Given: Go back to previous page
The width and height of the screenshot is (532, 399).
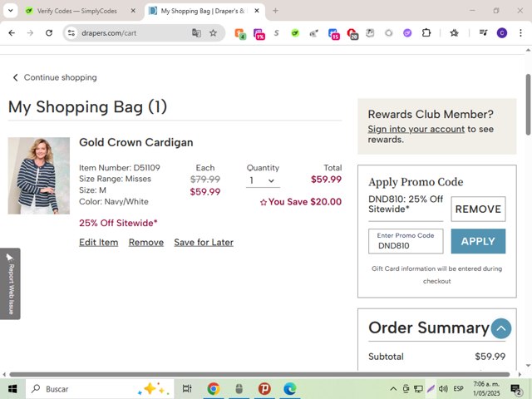Looking at the screenshot, I should pos(12,33).
